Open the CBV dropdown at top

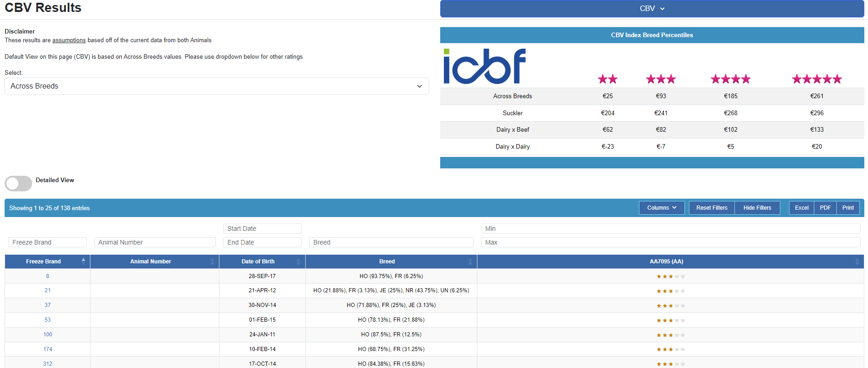tap(652, 9)
